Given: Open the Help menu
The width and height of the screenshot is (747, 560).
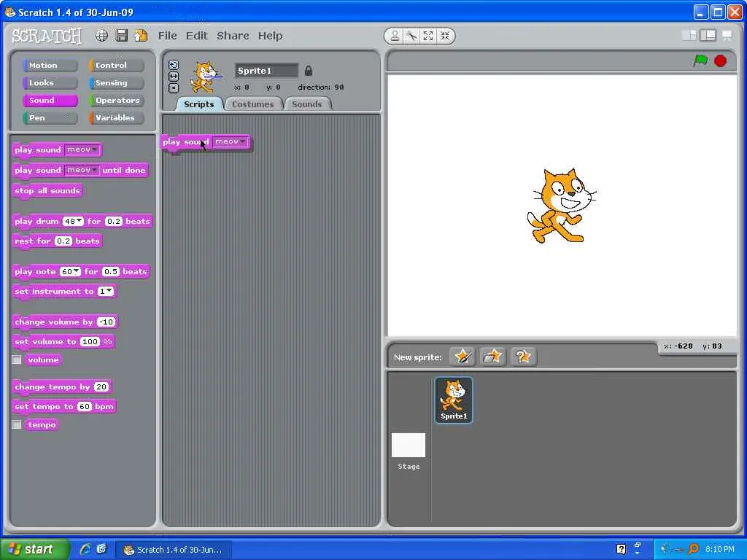Looking at the screenshot, I should pyautogui.click(x=270, y=36).
